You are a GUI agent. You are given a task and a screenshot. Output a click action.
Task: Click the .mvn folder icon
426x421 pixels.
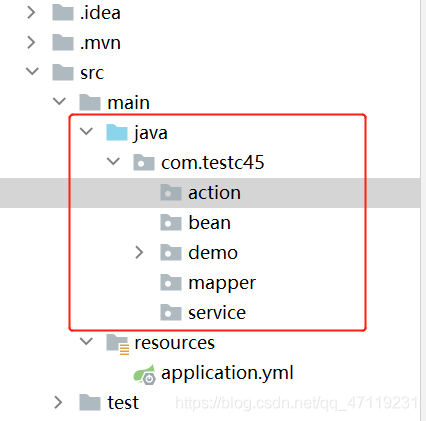click(63, 42)
